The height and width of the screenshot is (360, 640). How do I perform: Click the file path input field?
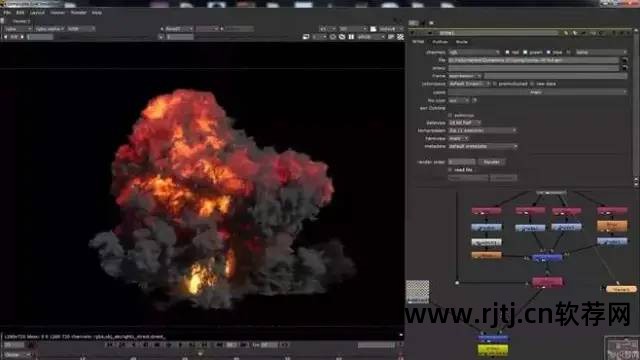point(533,60)
